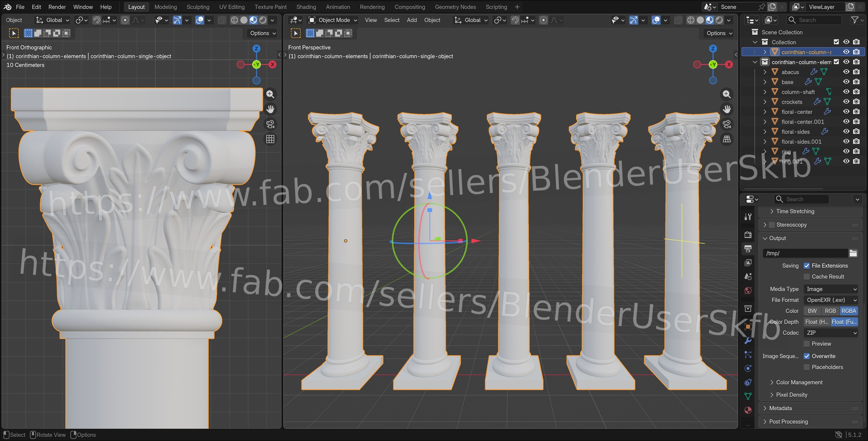Open the Tool properties tab
Image resolution: width=868 pixels, height=441 pixels.
(748, 217)
